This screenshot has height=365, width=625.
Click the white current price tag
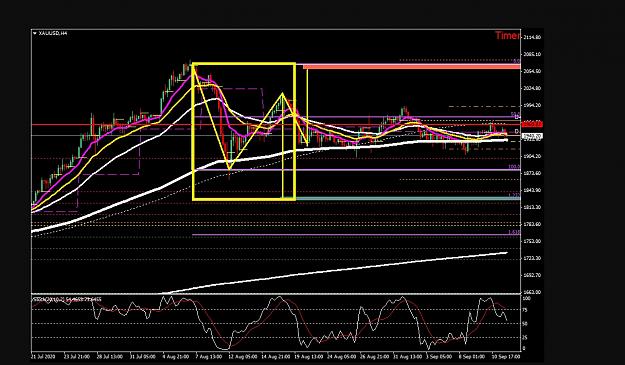pos(533,136)
